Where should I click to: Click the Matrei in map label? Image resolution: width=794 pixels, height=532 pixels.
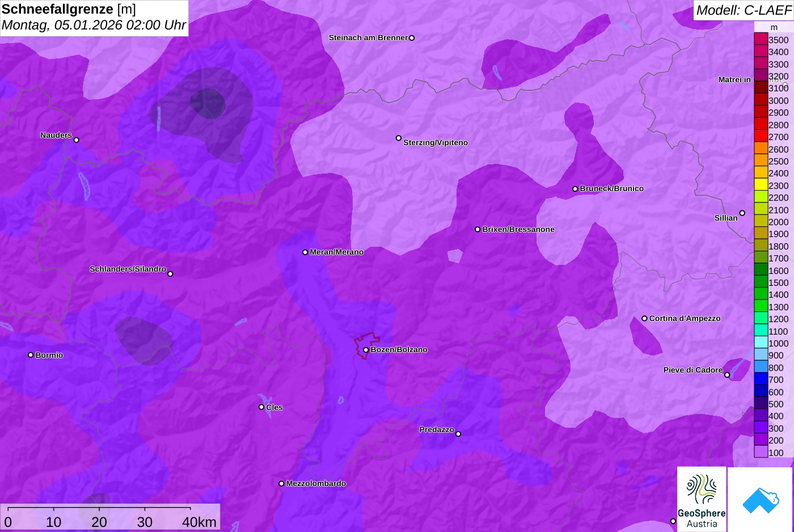[x=734, y=80]
